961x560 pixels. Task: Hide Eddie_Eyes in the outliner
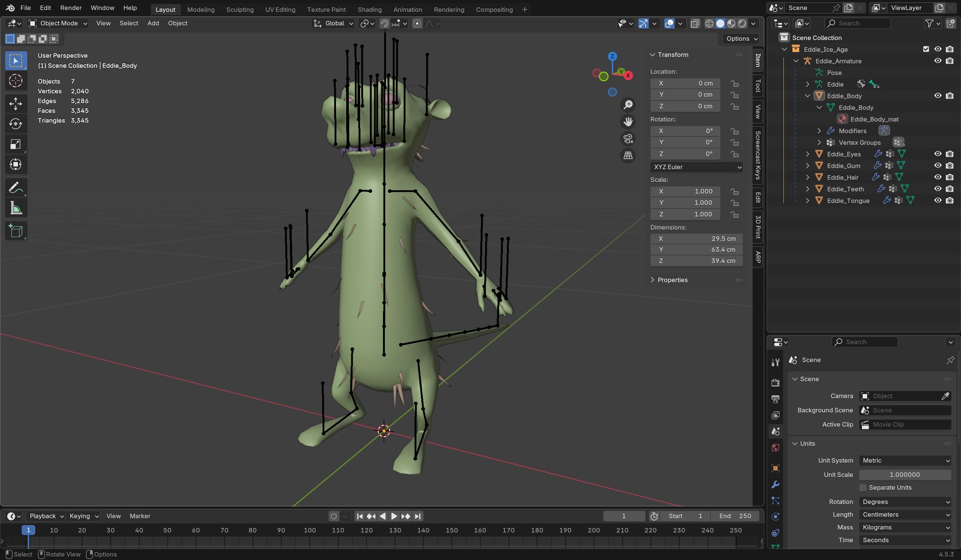tap(938, 154)
